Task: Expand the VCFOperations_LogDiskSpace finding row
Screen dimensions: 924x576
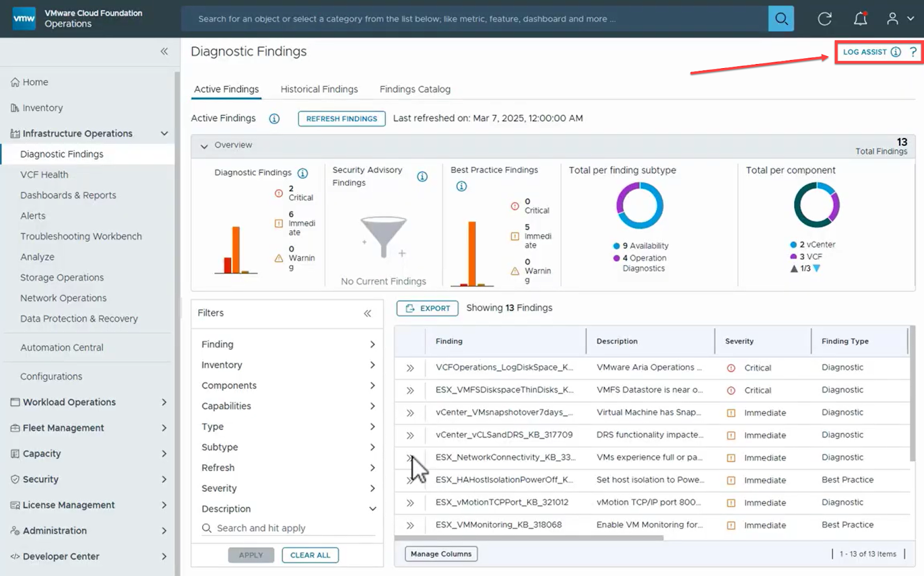Action: (410, 368)
